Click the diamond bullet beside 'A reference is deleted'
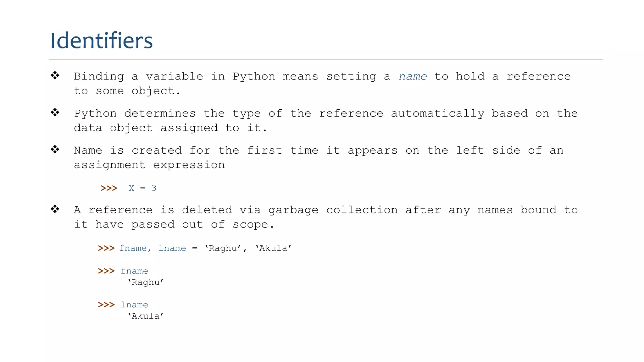Image resolution: width=644 pixels, height=362 pixels. 55,209
